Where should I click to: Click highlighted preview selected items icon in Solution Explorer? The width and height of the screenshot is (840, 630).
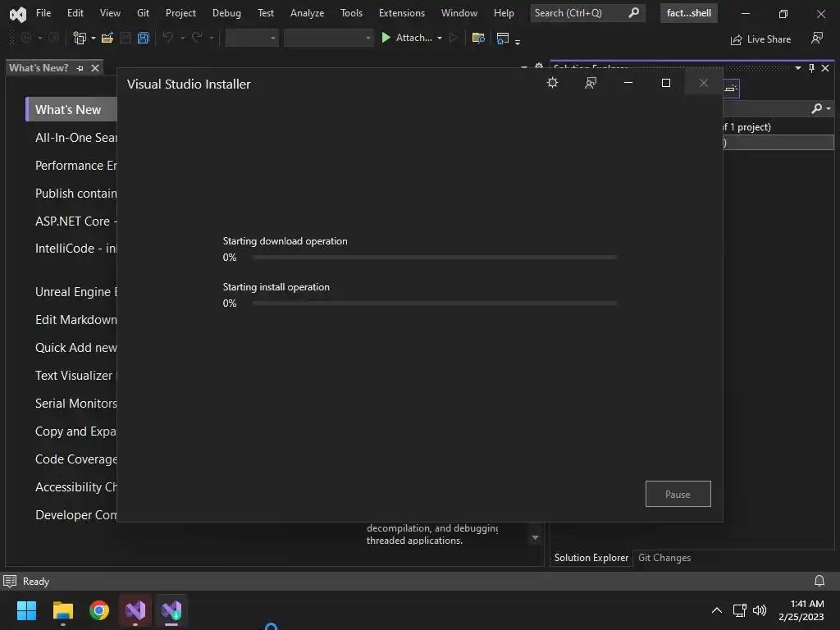pyautogui.click(x=731, y=89)
